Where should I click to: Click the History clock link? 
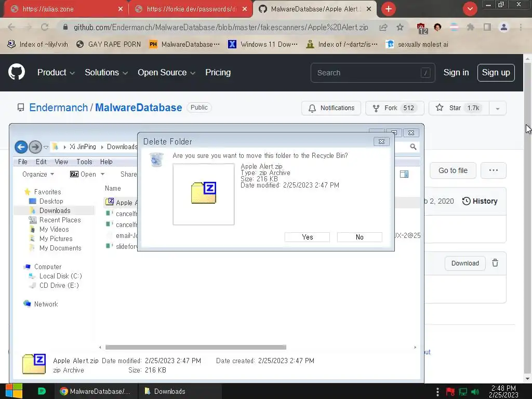coord(480,201)
